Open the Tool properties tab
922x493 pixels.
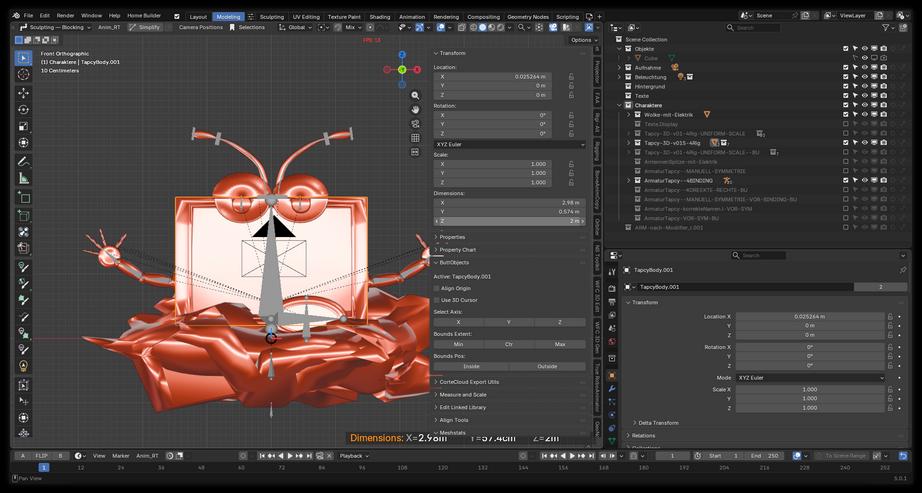[612, 272]
